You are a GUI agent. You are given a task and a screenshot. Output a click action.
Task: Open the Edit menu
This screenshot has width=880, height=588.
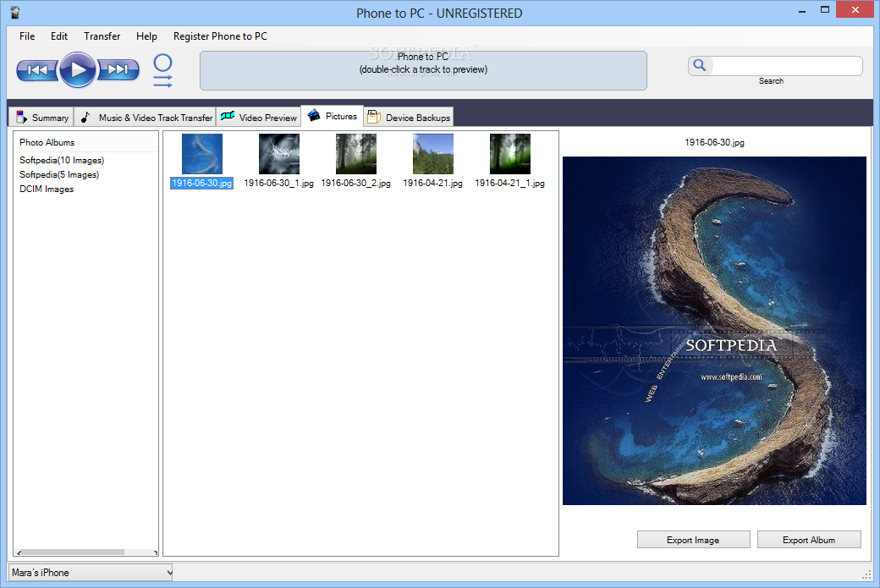pyautogui.click(x=59, y=36)
